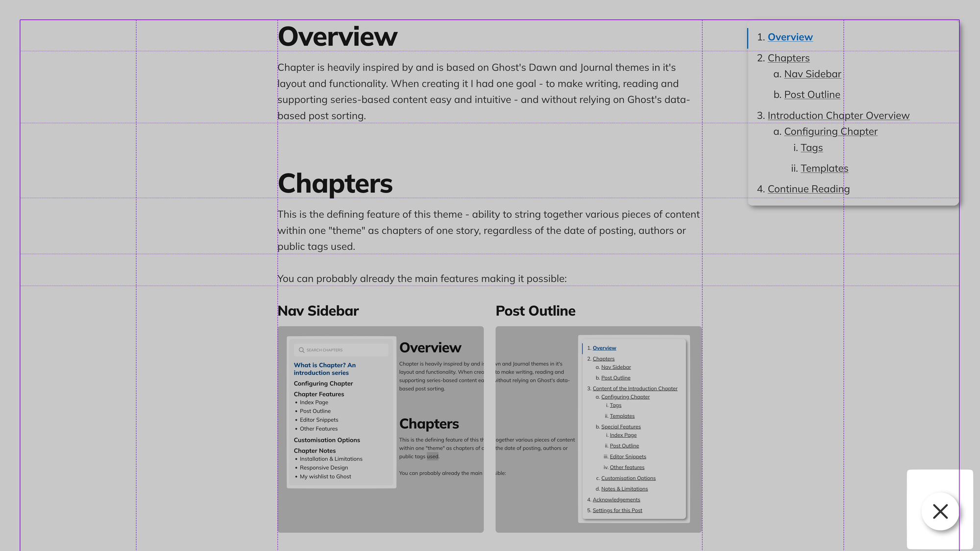Expand Introduction Chapter Overview section
This screenshot has height=551, width=980.
(x=839, y=115)
